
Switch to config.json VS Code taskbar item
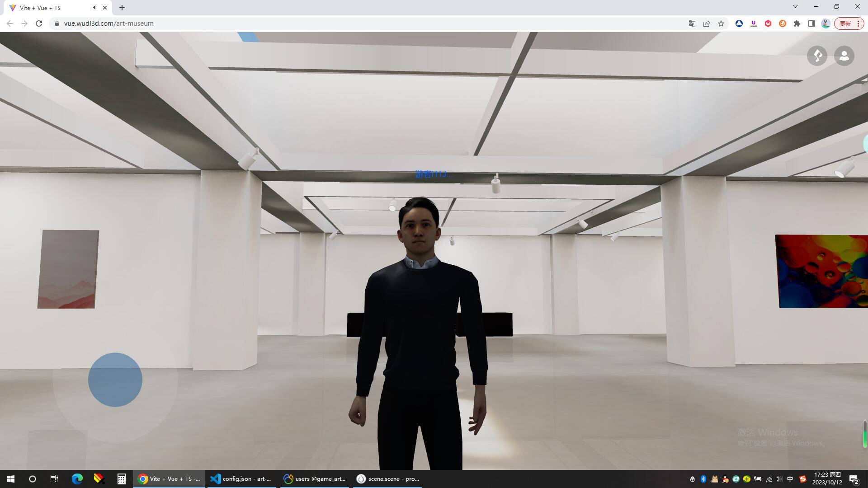tap(241, 479)
